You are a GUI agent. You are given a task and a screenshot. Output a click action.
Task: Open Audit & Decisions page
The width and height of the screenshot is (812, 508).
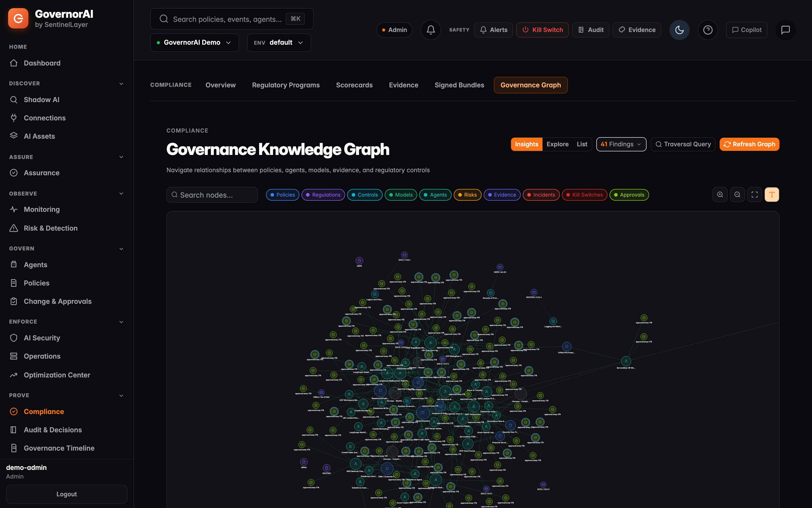[66, 430]
